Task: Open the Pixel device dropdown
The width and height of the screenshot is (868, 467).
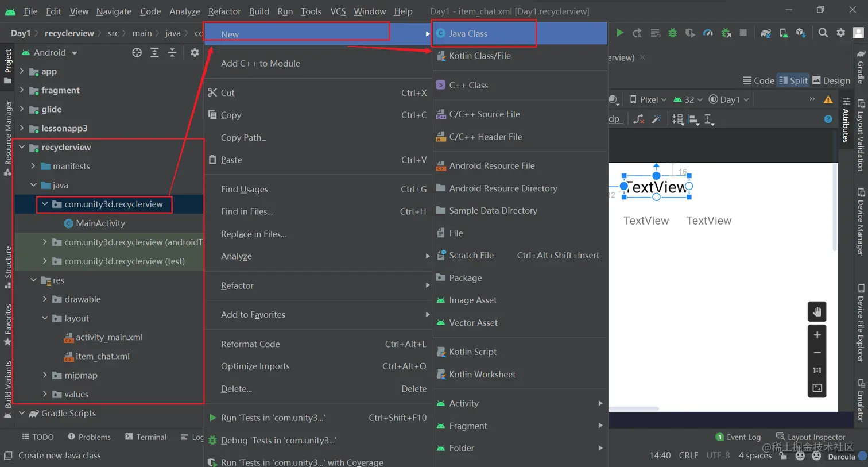Action: coord(648,99)
